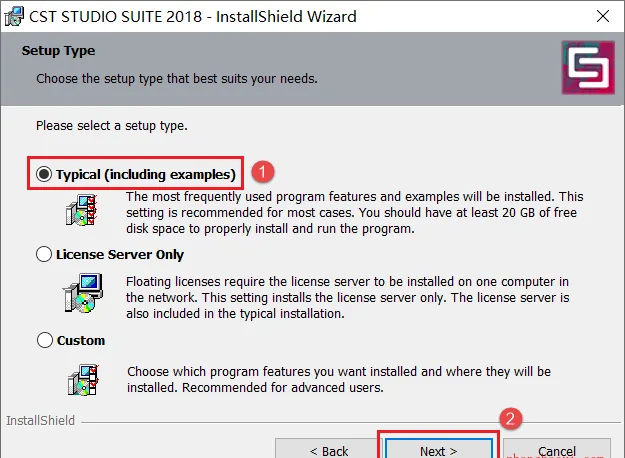Click the Typical setup installer icon
The image size is (625, 458).
coord(82,210)
